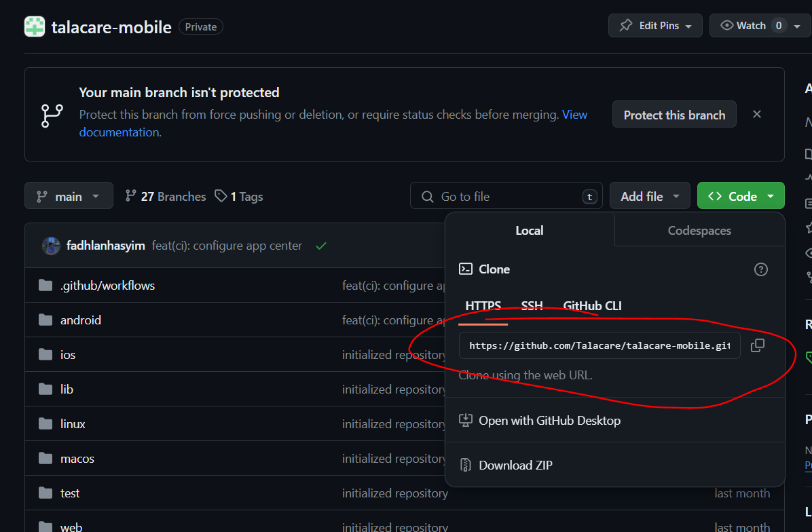Copy the clone URL using the copy icon

[x=757, y=345]
